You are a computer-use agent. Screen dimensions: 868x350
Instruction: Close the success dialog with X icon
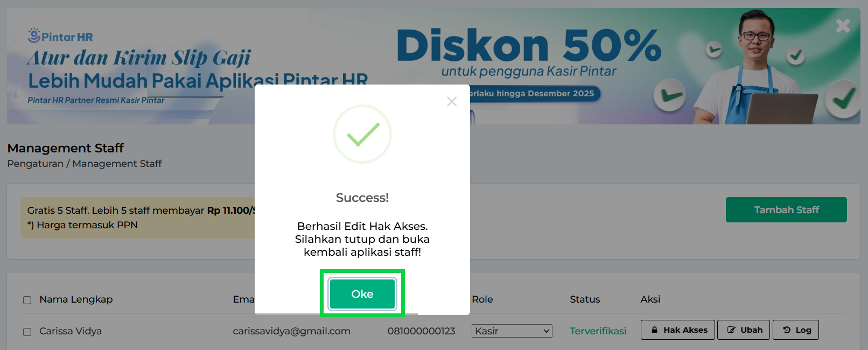[452, 102]
